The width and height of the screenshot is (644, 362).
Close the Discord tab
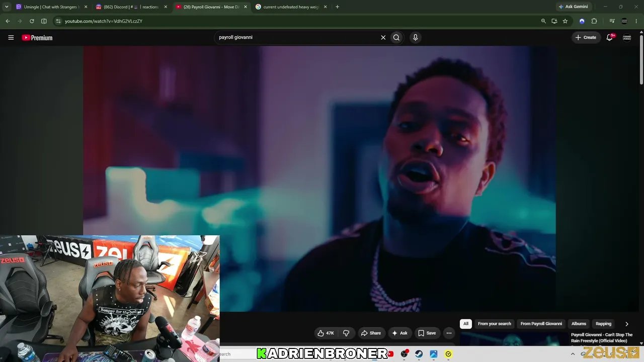tap(166, 7)
